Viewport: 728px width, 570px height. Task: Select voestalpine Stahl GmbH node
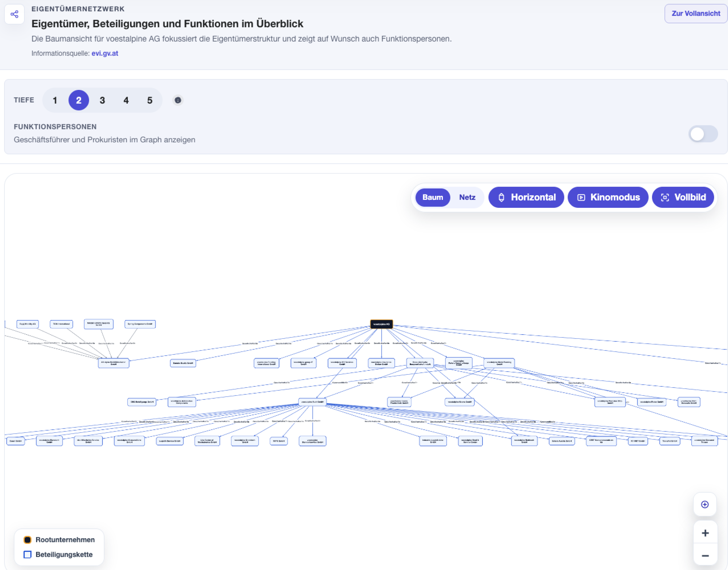point(312,402)
